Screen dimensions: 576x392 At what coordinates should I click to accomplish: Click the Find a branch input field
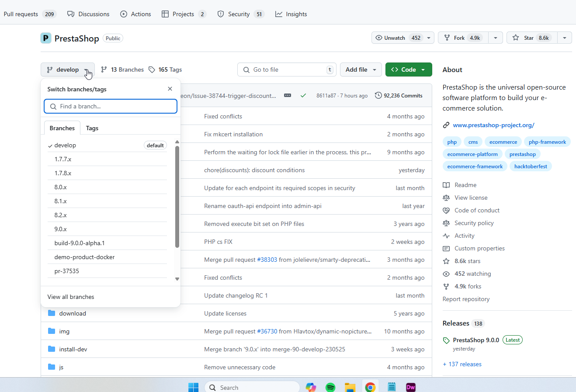pyautogui.click(x=111, y=106)
